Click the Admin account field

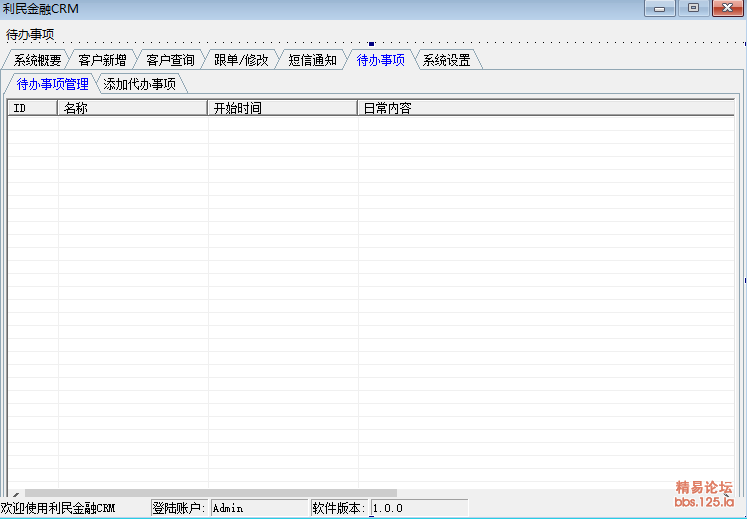[x=260, y=508]
